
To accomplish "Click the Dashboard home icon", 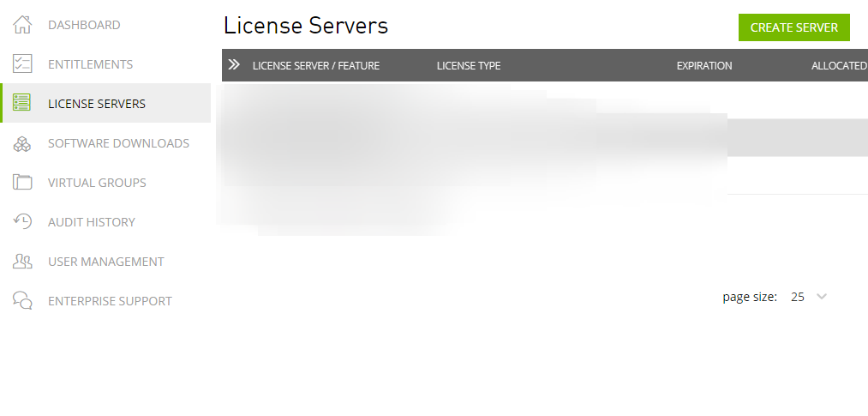I will (22, 25).
